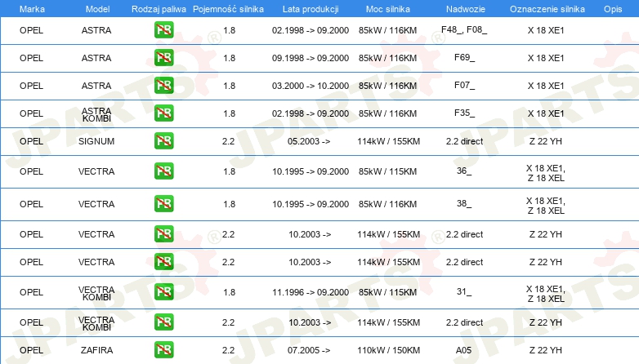639x364 pixels.
Task: Click the engine power '110kW / 150KM'
Action: click(x=388, y=350)
